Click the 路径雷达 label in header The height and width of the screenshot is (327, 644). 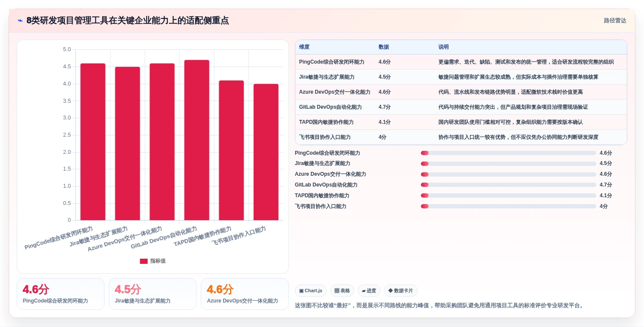pos(615,21)
